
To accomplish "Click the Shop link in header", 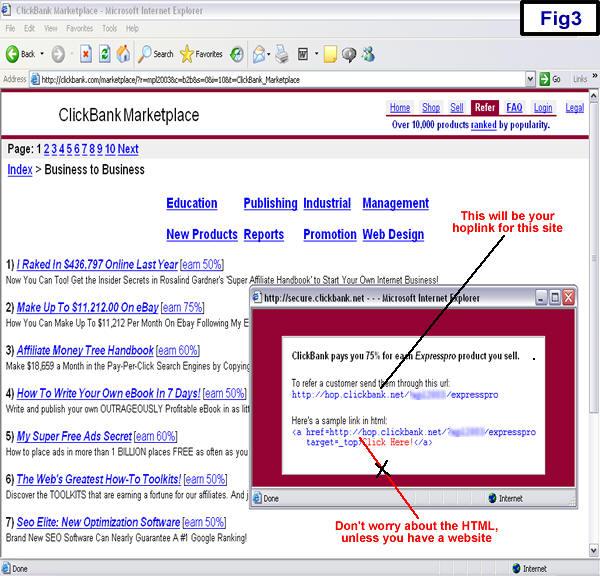I will (431, 108).
